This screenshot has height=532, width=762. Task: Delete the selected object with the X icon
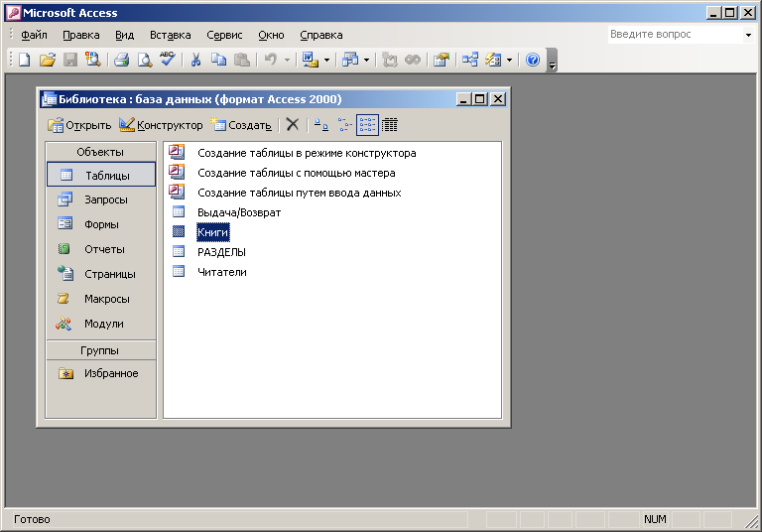(293, 125)
